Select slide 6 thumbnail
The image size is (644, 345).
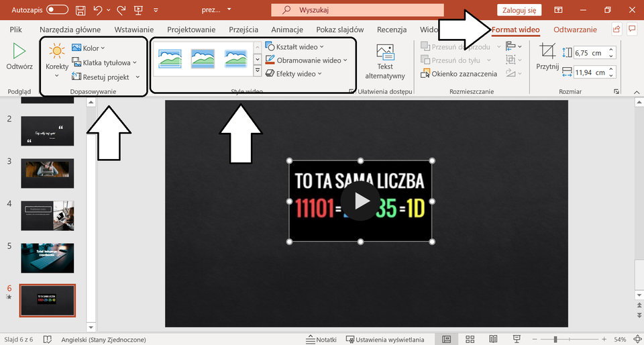(x=48, y=301)
